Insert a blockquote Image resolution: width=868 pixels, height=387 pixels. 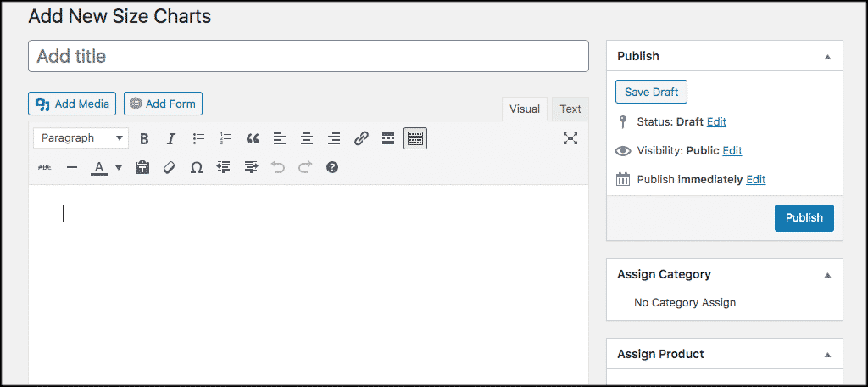[252, 138]
